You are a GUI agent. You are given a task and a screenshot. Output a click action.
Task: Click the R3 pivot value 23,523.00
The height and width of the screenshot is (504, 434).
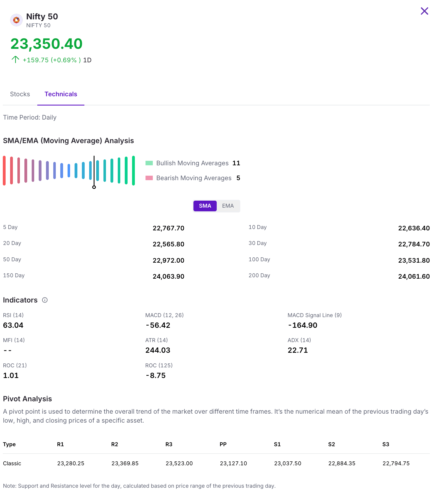pyautogui.click(x=179, y=464)
